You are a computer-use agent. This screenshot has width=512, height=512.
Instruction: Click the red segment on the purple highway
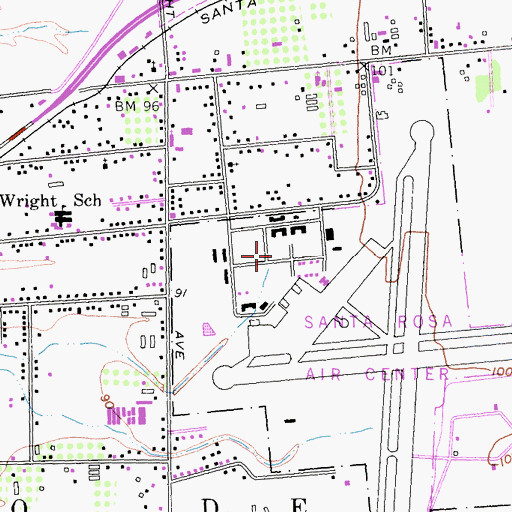[x=17, y=133]
